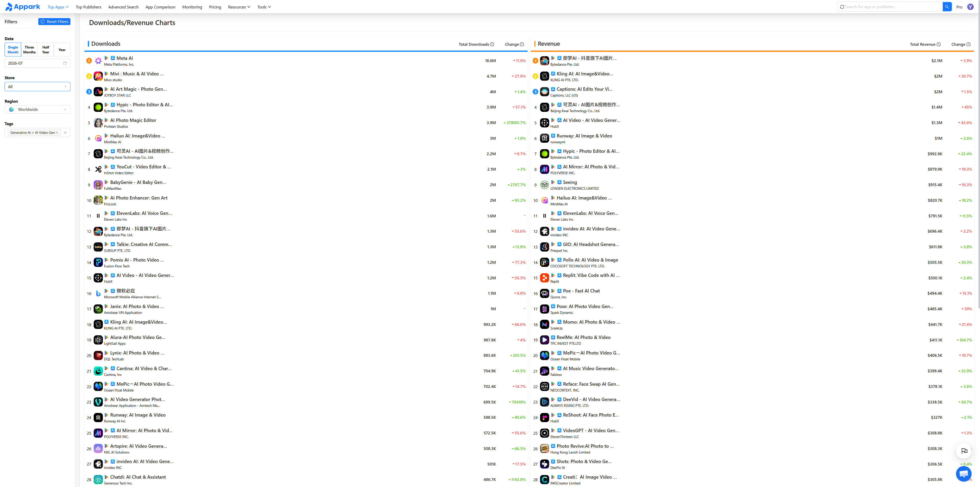Open the Captions app icon in Revenue
Screen dimensions: 980x487
click(544, 92)
